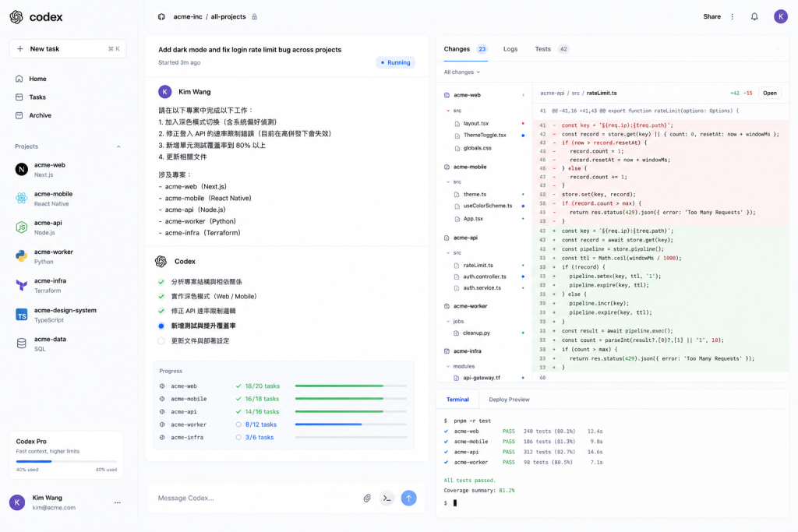The image size is (798, 532).
Task: Click the first completed step checkmark
Action: click(161, 282)
